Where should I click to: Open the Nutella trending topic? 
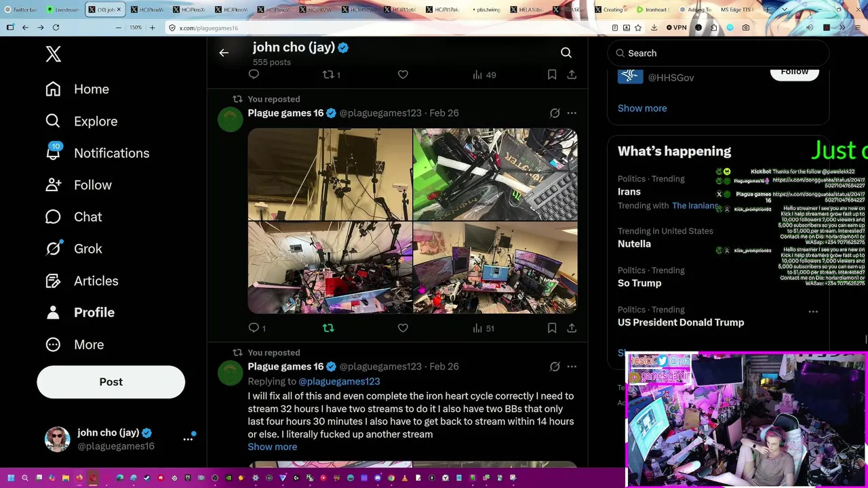click(x=634, y=244)
